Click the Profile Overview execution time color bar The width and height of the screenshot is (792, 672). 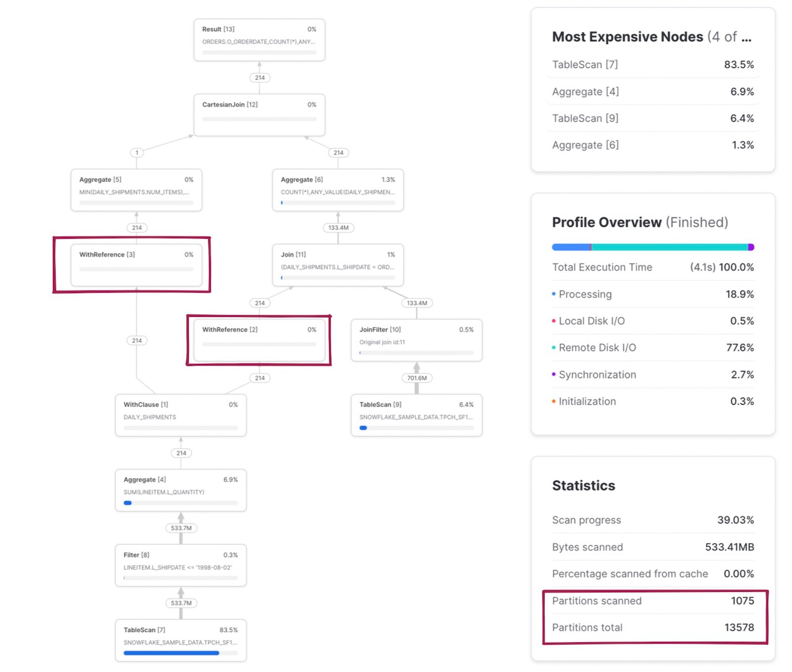[652, 247]
